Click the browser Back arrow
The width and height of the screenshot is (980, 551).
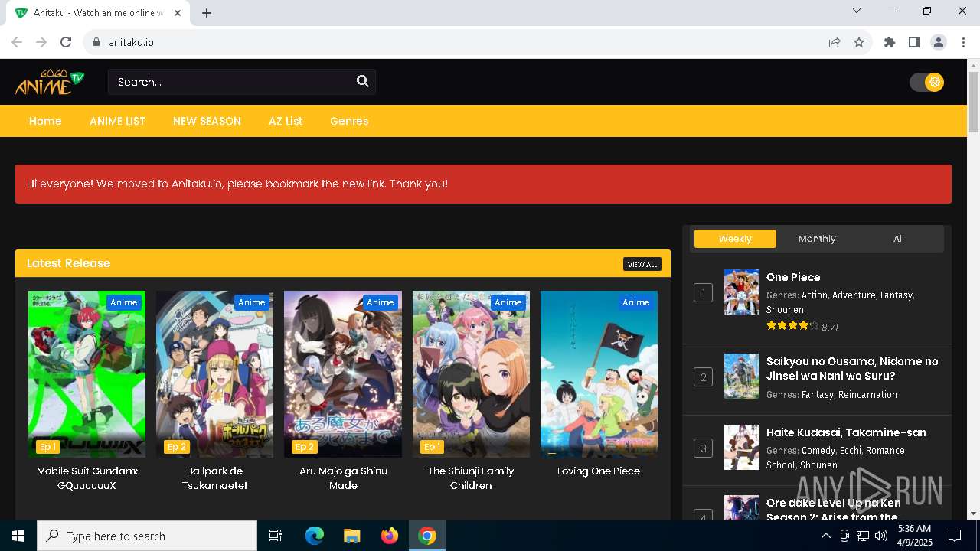(17, 42)
